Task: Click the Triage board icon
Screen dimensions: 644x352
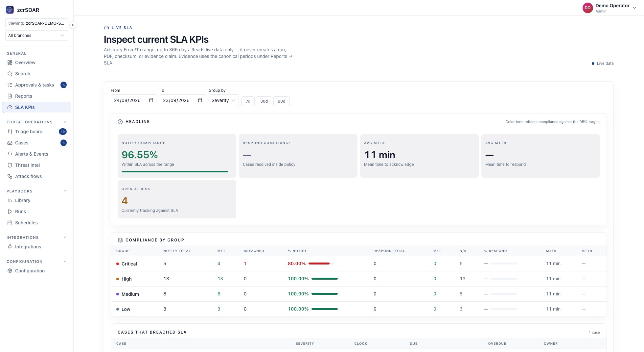Action: coord(10,132)
